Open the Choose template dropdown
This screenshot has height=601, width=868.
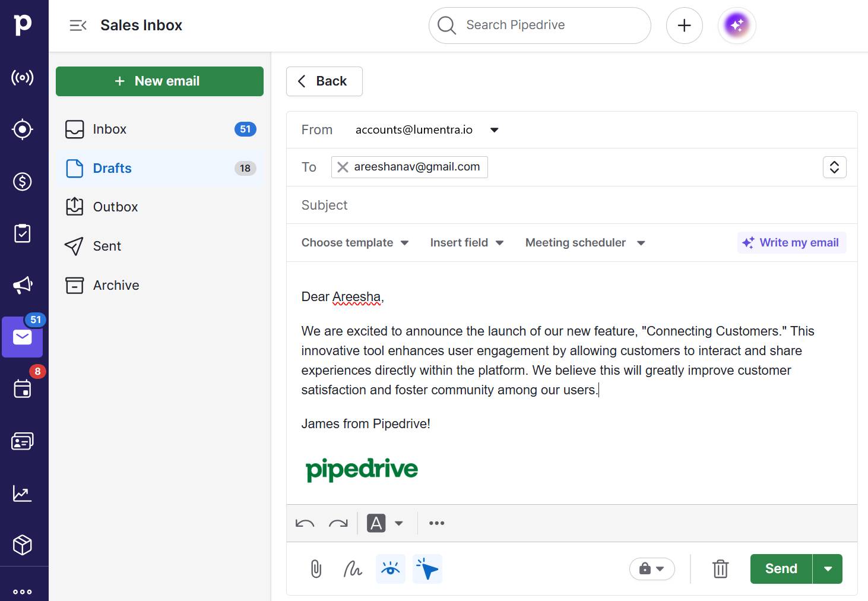click(354, 242)
